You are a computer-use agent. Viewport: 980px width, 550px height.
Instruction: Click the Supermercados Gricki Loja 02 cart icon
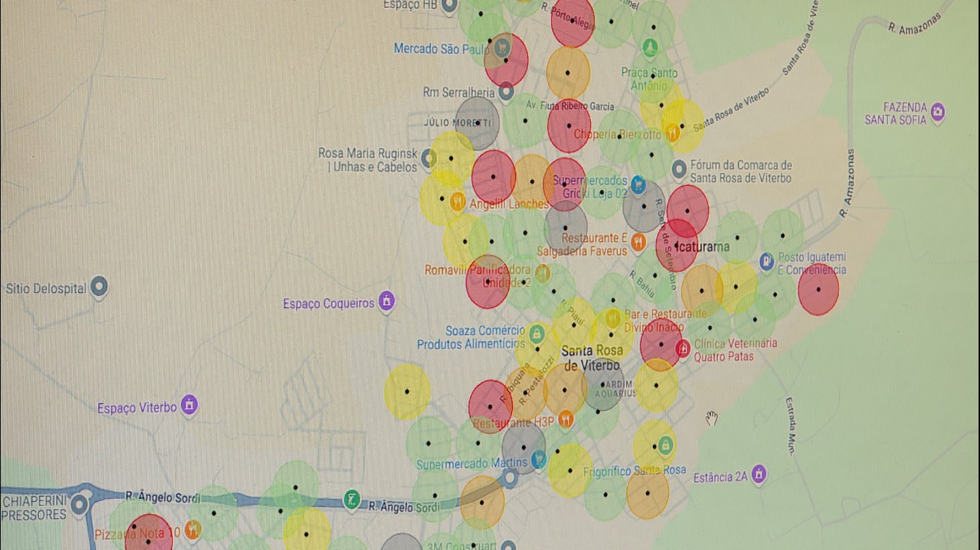coord(638,185)
